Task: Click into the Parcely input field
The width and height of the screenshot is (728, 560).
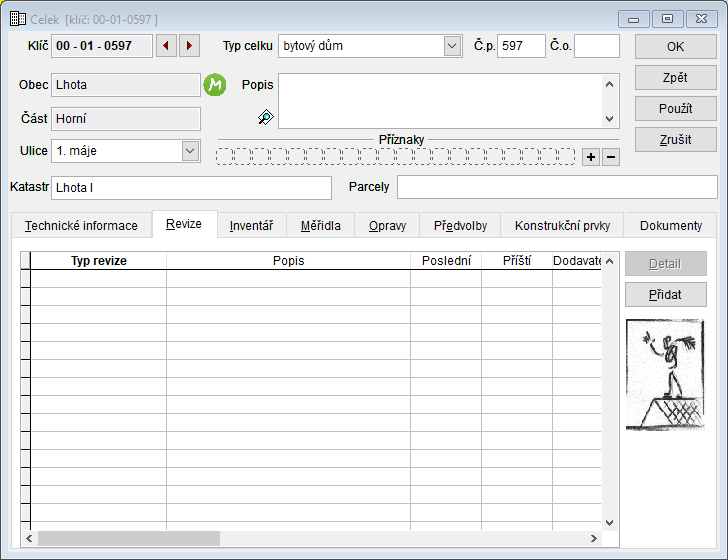Action: click(556, 187)
